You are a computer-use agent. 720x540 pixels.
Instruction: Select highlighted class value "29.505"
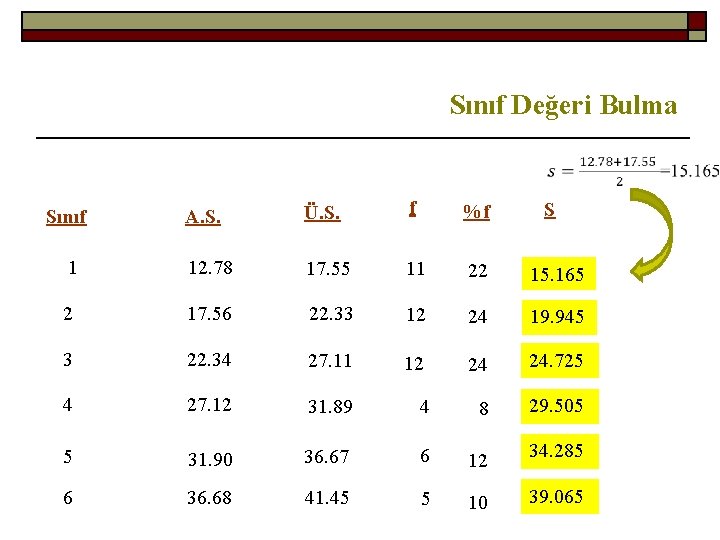tap(560, 406)
